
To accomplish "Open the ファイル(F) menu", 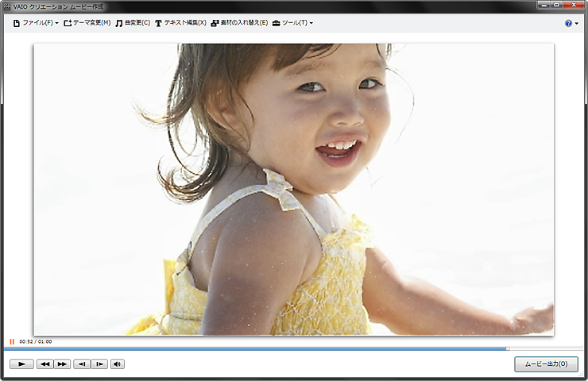I will point(36,23).
